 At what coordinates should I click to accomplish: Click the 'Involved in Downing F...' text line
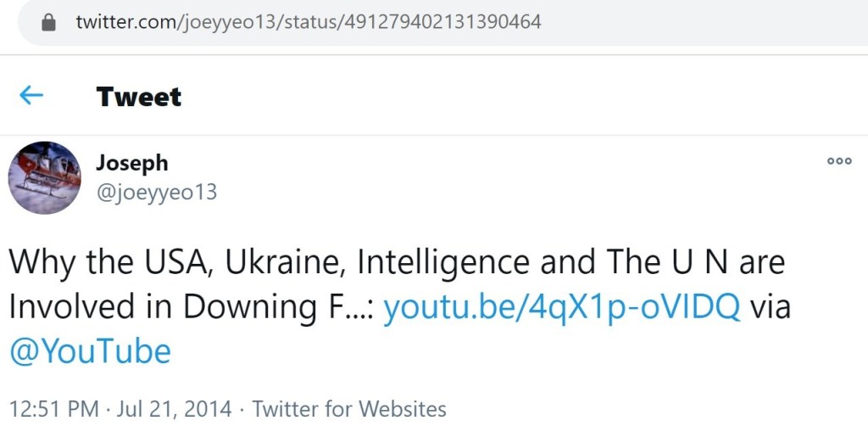click(186, 306)
